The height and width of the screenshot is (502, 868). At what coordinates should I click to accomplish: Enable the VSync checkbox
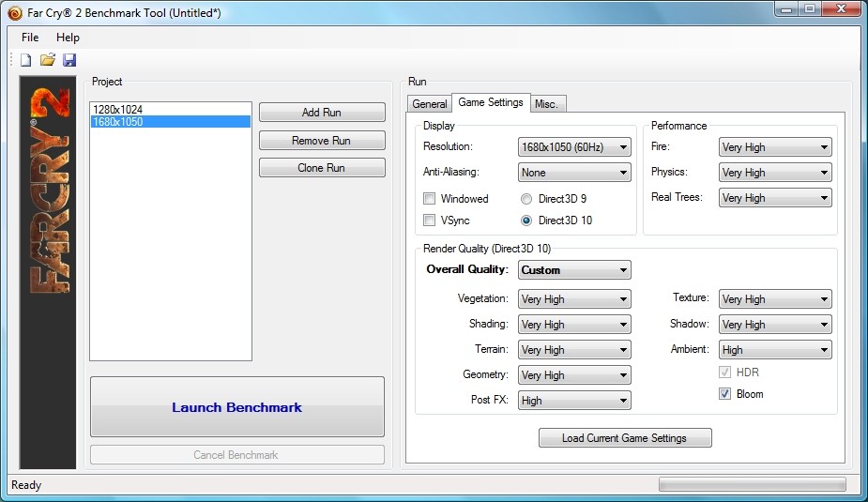429,221
